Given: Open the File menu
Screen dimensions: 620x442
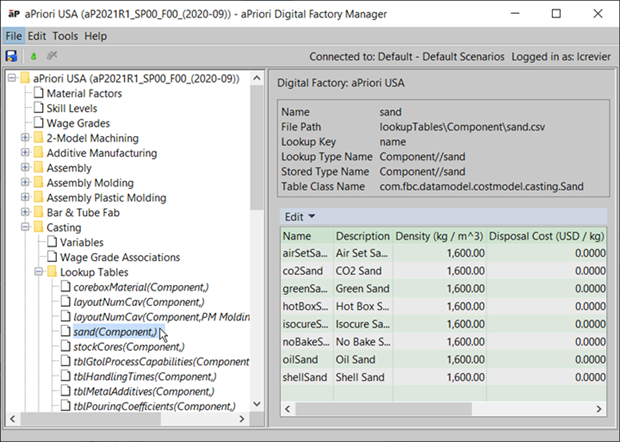Looking at the screenshot, I should [x=13, y=36].
